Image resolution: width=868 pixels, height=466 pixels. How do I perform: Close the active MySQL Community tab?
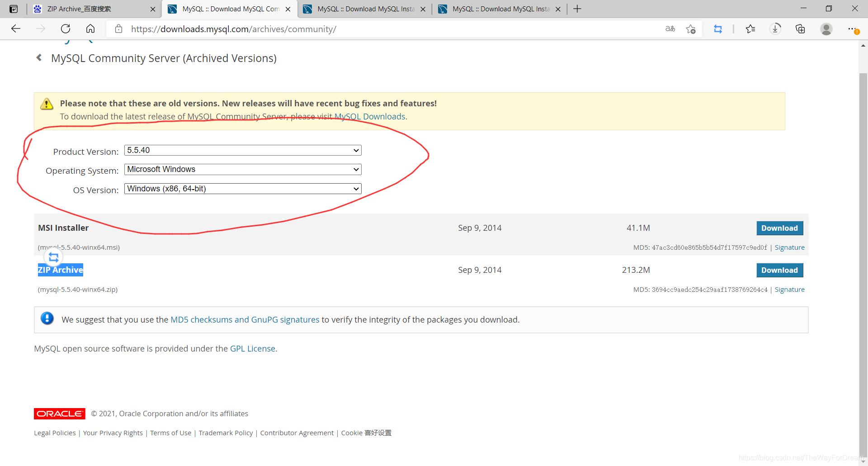288,9
